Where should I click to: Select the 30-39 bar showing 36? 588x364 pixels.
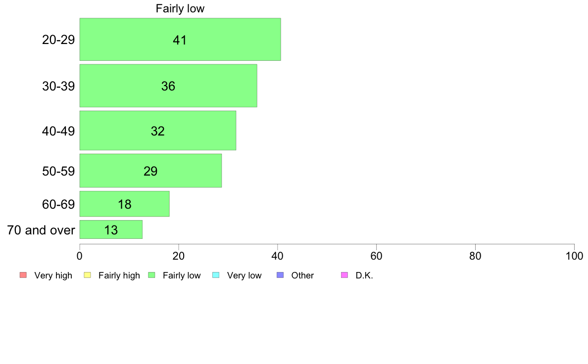(168, 86)
